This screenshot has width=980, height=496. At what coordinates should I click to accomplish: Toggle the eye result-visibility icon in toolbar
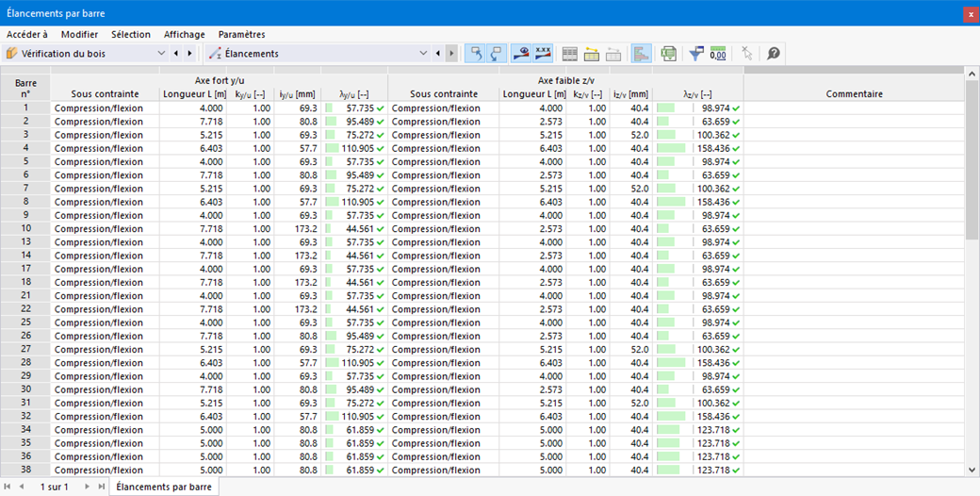521,54
